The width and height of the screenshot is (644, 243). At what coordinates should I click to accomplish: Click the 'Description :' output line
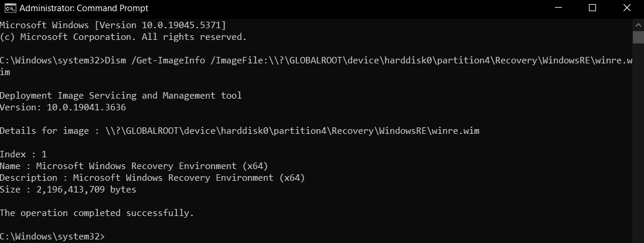pyautogui.click(x=152, y=178)
